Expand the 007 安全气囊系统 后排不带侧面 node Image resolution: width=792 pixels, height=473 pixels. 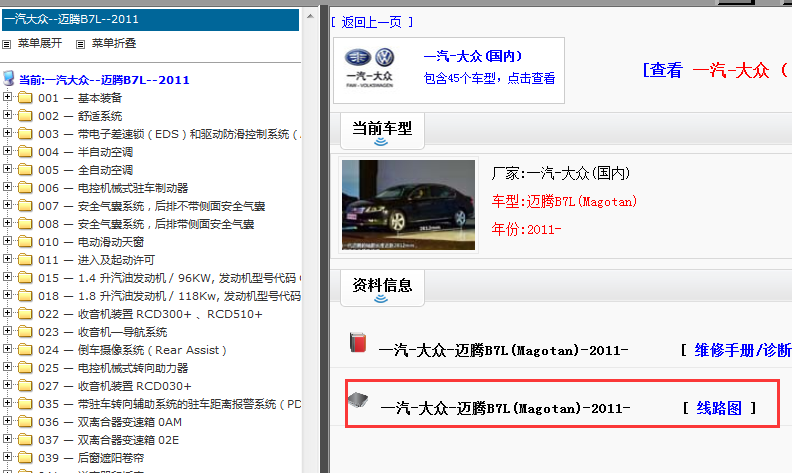pos(7,205)
